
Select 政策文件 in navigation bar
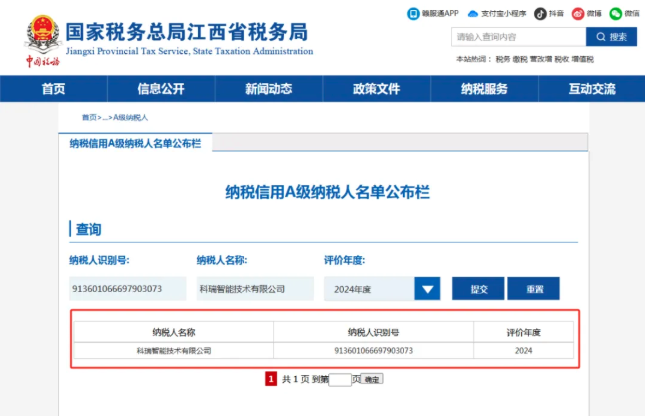click(x=377, y=89)
